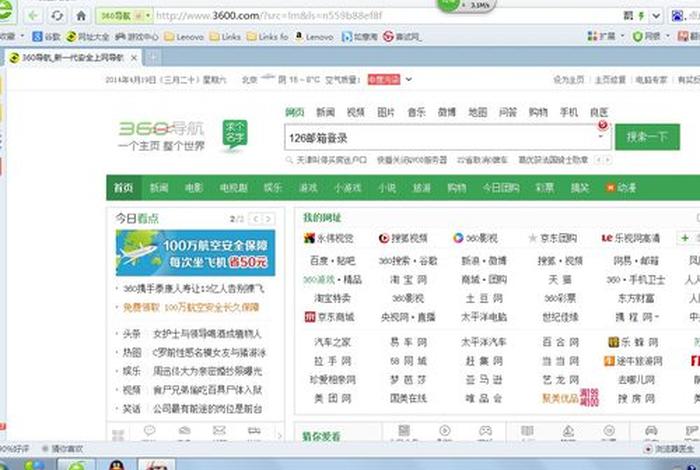The image size is (700, 470).
Task: Open the 唯品会 site link
Action: (x=484, y=399)
